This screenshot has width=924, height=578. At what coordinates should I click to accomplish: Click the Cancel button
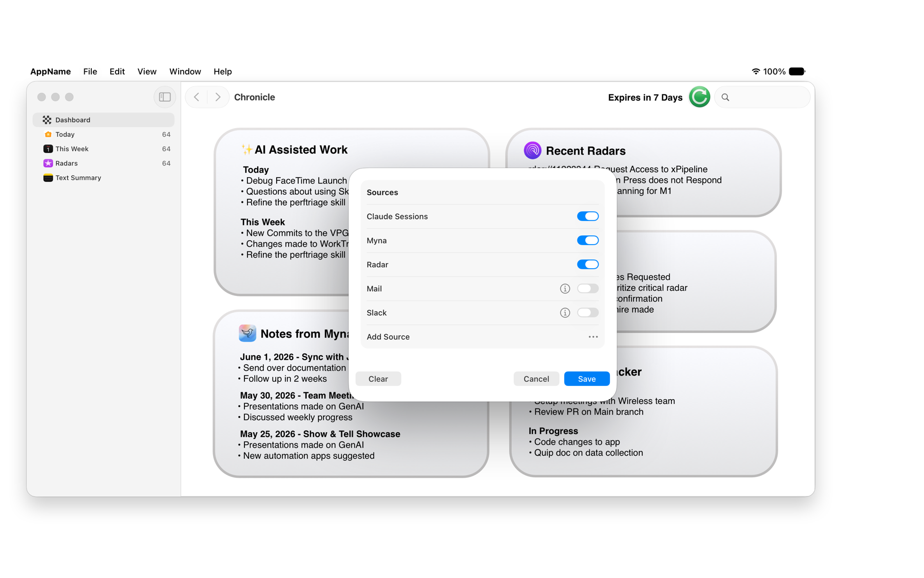[x=536, y=379]
